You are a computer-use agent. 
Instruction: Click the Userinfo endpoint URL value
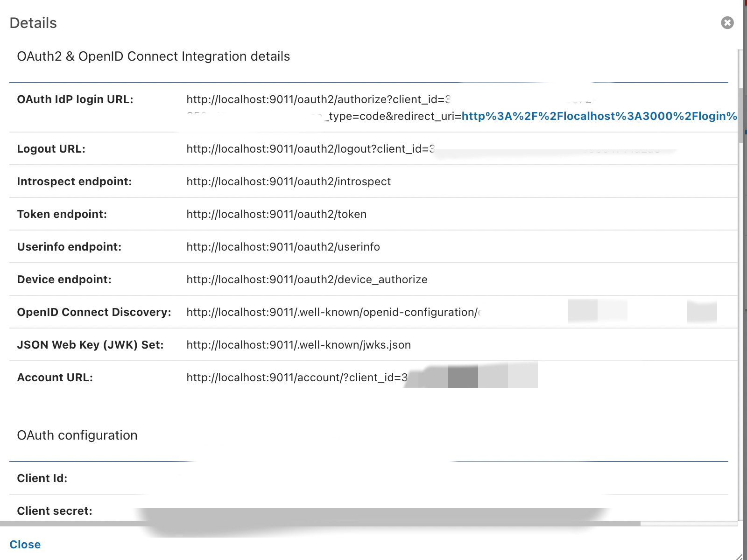(x=283, y=247)
